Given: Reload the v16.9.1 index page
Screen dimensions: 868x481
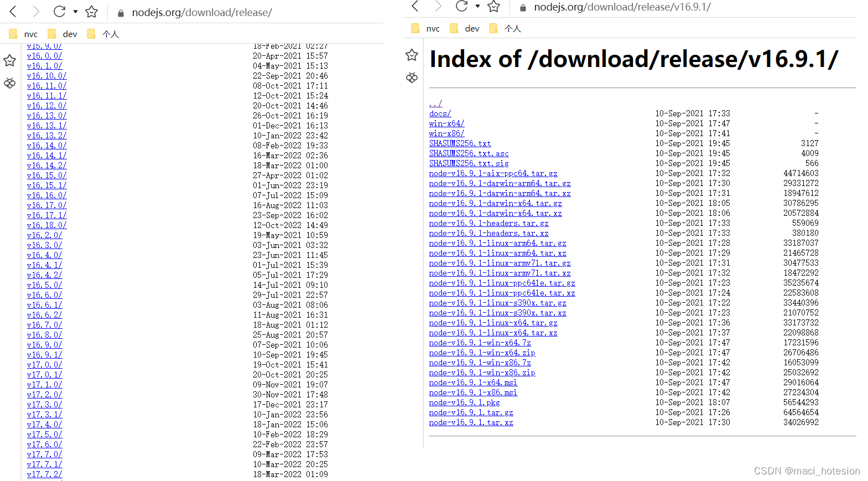Looking at the screenshot, I should (x=461, y=6).
